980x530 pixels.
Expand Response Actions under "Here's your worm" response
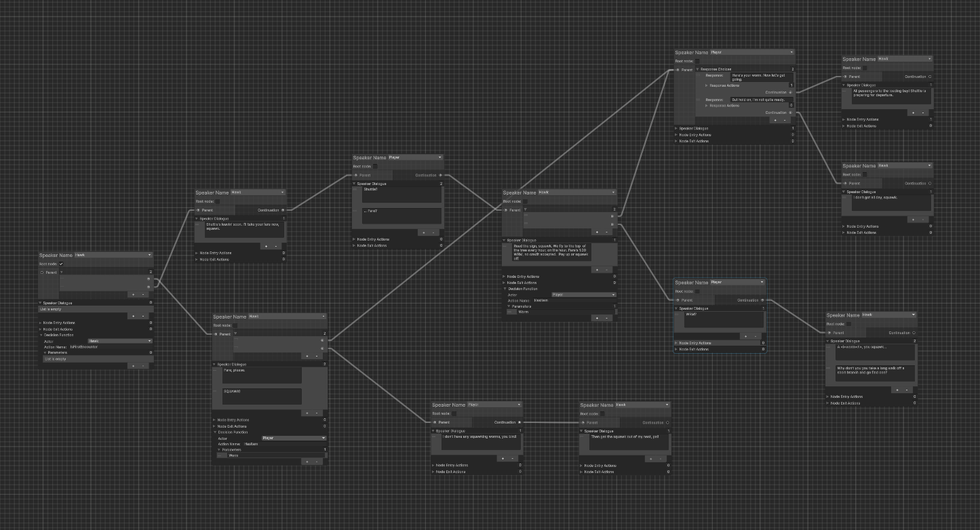coord(707,85)
